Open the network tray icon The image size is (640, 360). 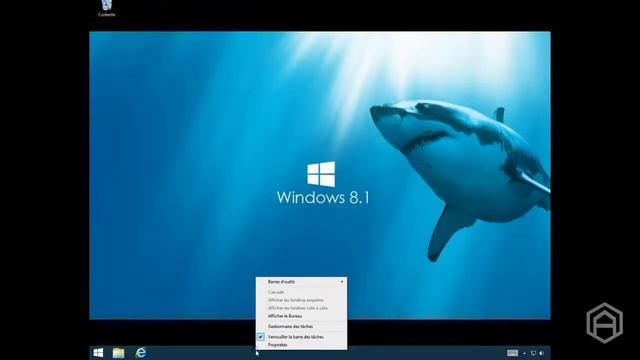pyautogui.click(x=533, y=353)
